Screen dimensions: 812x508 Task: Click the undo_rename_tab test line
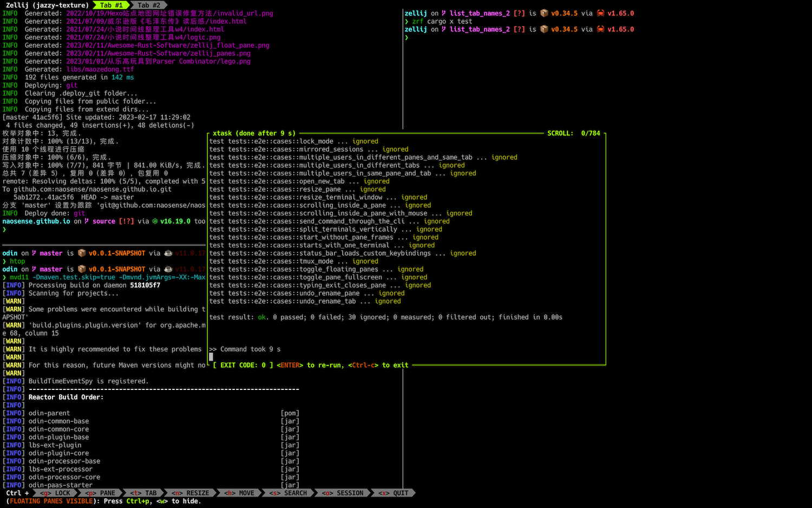coord(305,302)
